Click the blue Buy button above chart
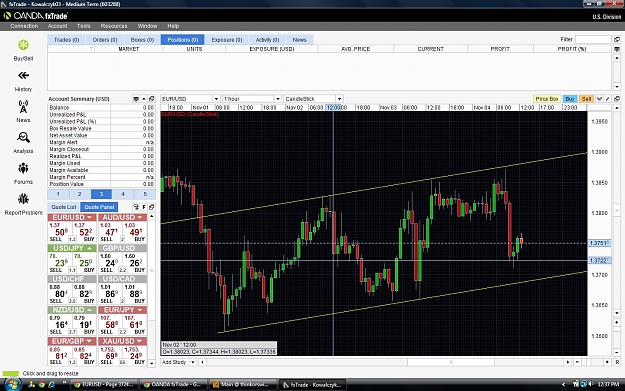 pyautogui.click(x=570, y=99)
